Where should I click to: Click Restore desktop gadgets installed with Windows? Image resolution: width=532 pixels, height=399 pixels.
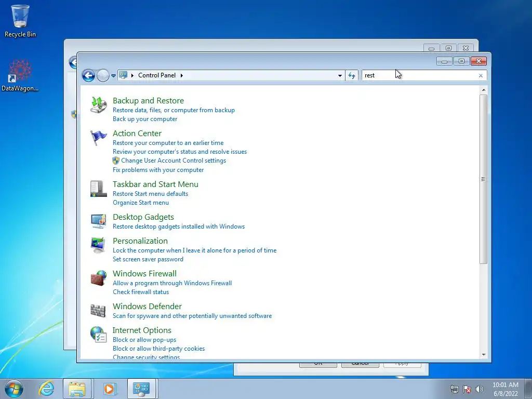coord(179,227)
